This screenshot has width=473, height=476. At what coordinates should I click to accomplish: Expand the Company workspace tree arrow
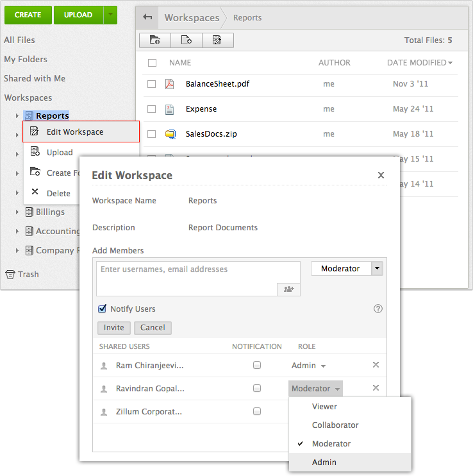(x=17, y=250)
